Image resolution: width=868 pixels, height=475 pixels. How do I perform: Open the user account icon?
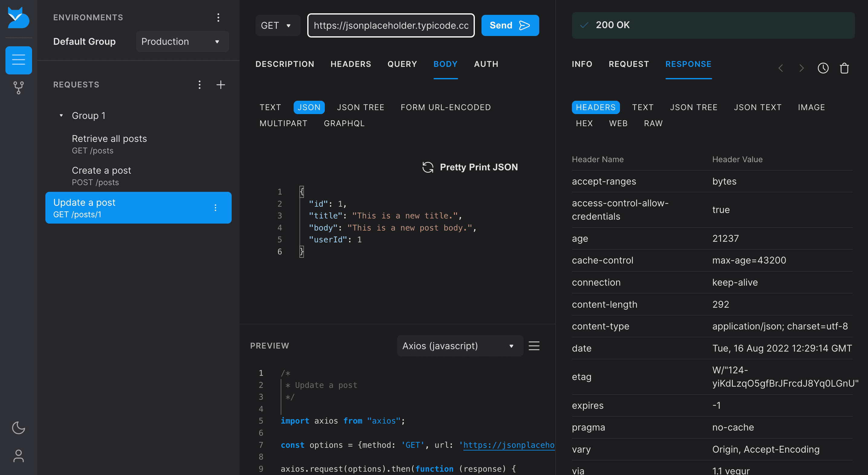[x=18, y=456]
